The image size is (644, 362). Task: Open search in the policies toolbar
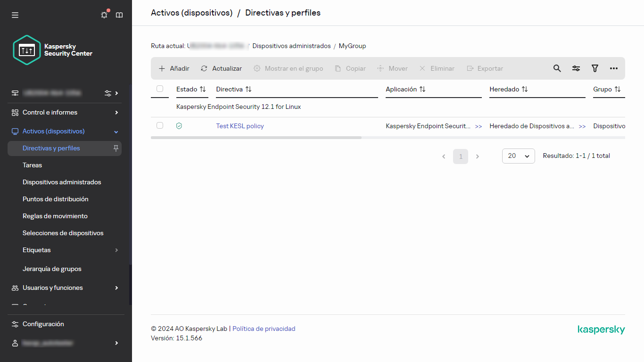557,68
